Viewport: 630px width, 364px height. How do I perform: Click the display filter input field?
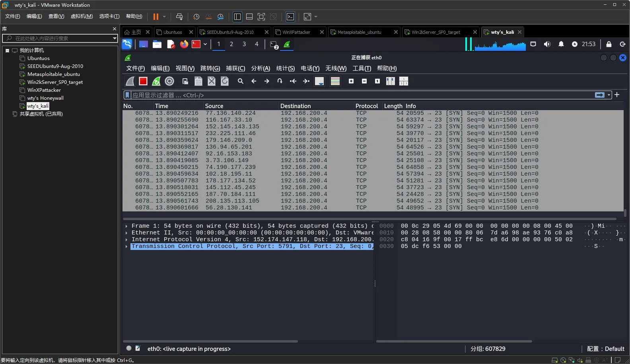358,95
